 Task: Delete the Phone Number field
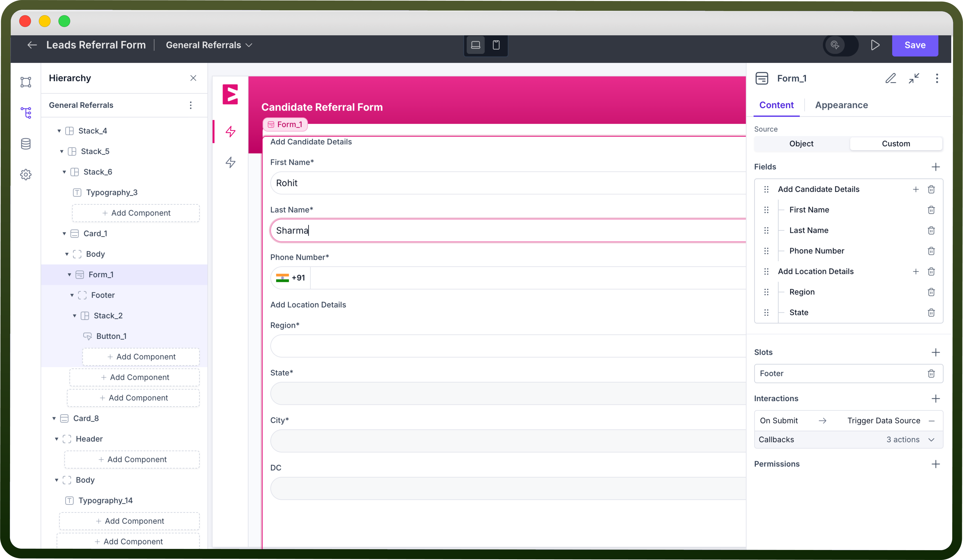tap(931, 251)
